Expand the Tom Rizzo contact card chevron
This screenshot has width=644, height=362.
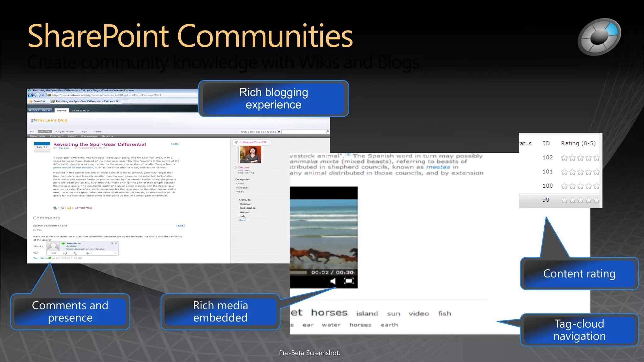coord(115,253)
